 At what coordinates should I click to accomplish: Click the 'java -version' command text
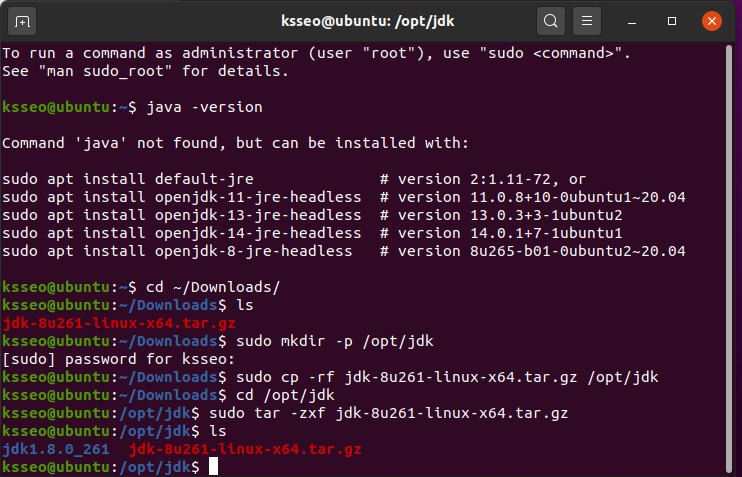(x=204, y=107)
